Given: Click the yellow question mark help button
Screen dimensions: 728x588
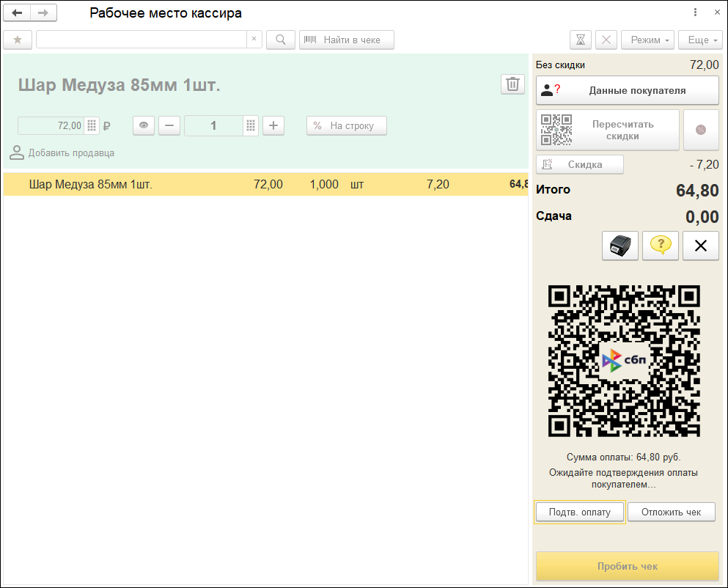Looking at the screenshot, I should pos(661,245).
